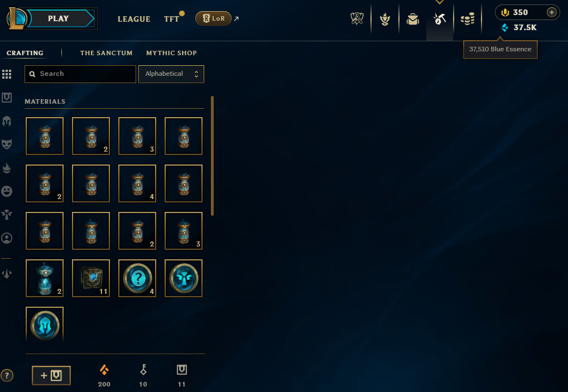This screenshot has width=568, height=392.
Task: Select the mystery question mark token with 4
Action: tap(137, 278)
